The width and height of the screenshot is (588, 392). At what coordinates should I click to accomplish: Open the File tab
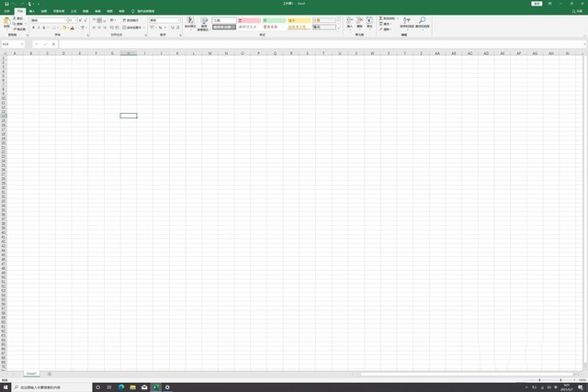pos(6,11)
